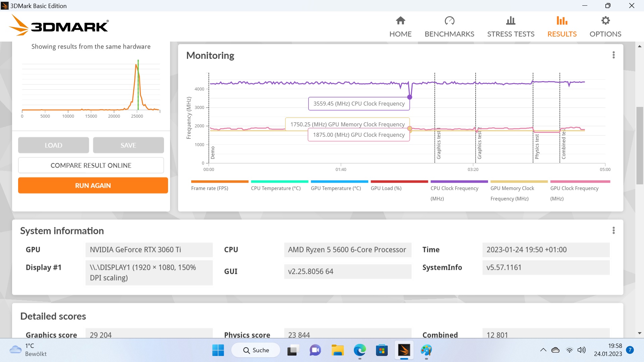Image resolution: width=644 pixels, height=362 pixels.
Task: Click purple CPU Clock color bar
Action: click(459, 182)
